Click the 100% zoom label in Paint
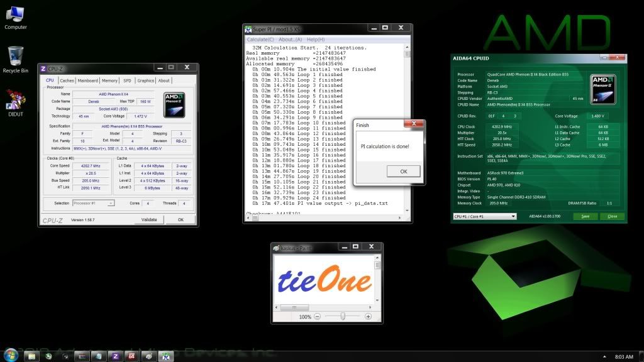This screenshot has height=362, width=644. (305, 317)
